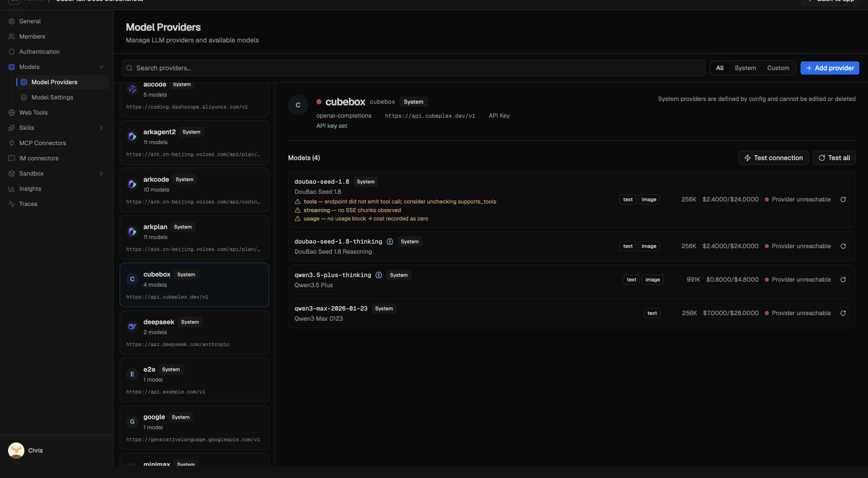Click the Authentication shield icon
Viewport: 868px width, 478px height.
coord(12,52)
